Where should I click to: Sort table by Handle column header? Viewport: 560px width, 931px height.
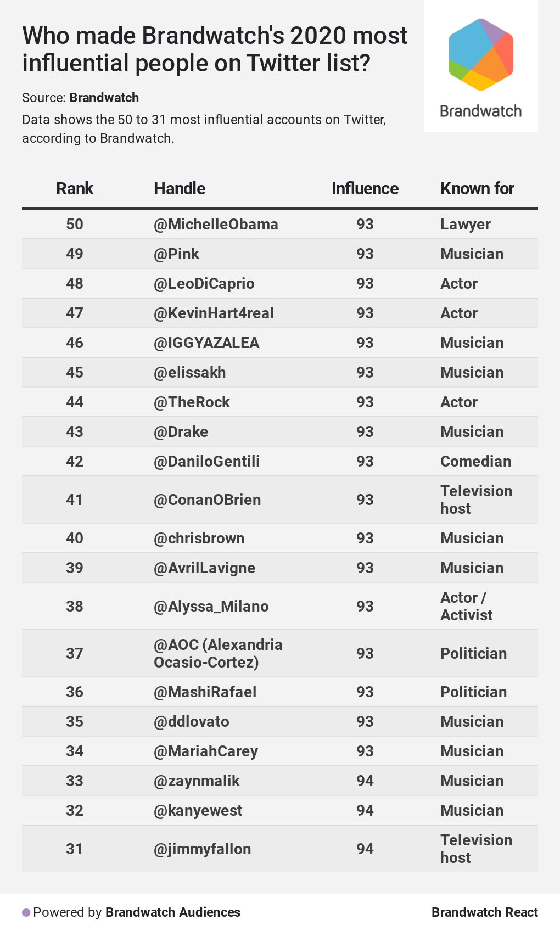pyautogui.click(x=180, y=189)
